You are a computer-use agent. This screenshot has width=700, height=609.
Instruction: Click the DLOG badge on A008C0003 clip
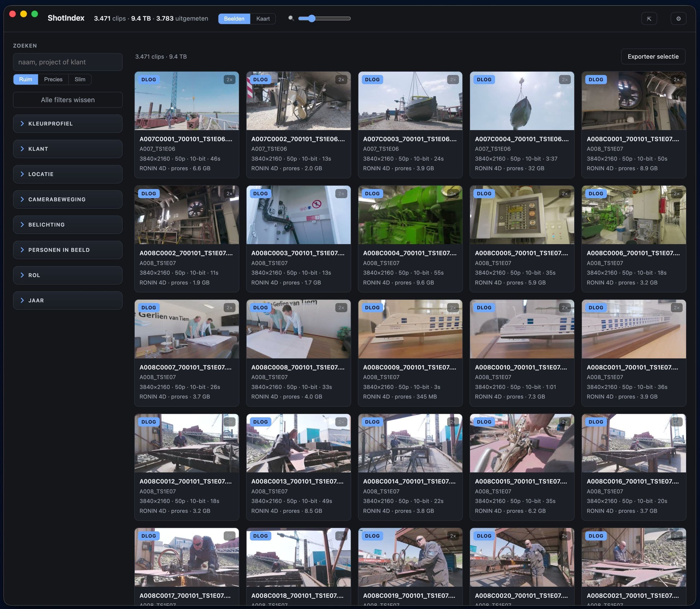tap(260, 194)
